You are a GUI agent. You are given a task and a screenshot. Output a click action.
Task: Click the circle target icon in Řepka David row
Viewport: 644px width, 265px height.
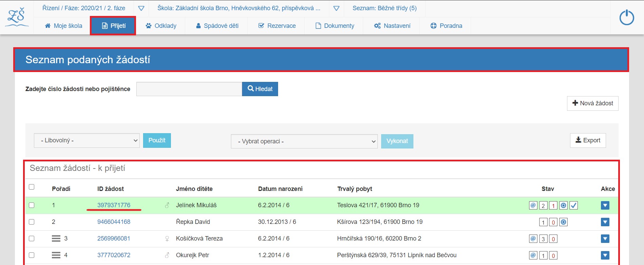[563, 222]
